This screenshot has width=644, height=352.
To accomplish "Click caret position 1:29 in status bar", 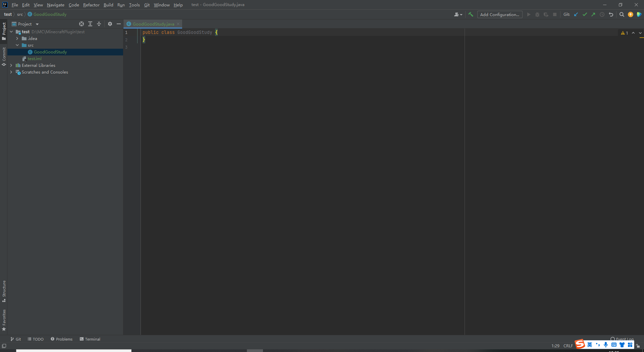I will [x=555, y=346].
